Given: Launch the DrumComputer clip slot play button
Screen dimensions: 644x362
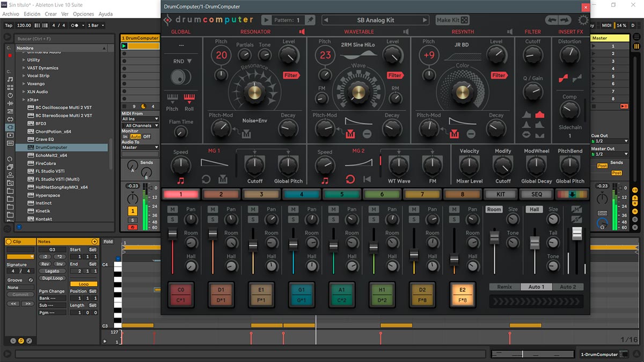Looking at the screenshot, I should coord(125,46).
